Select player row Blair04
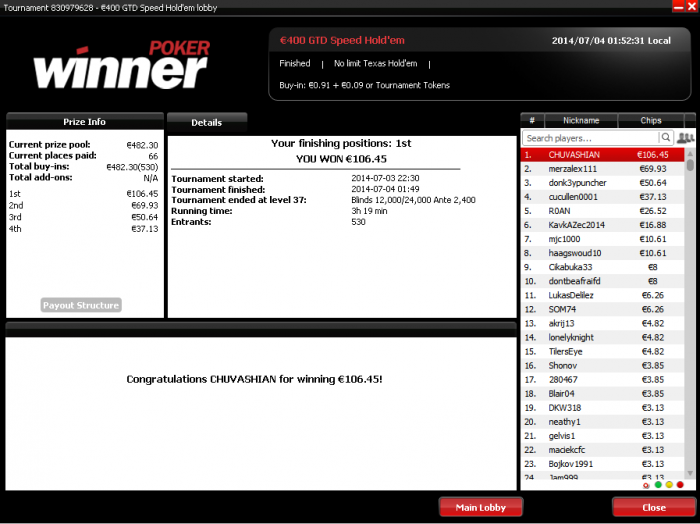The width and height of the screenshot is (700, 524). coord(603,394)
